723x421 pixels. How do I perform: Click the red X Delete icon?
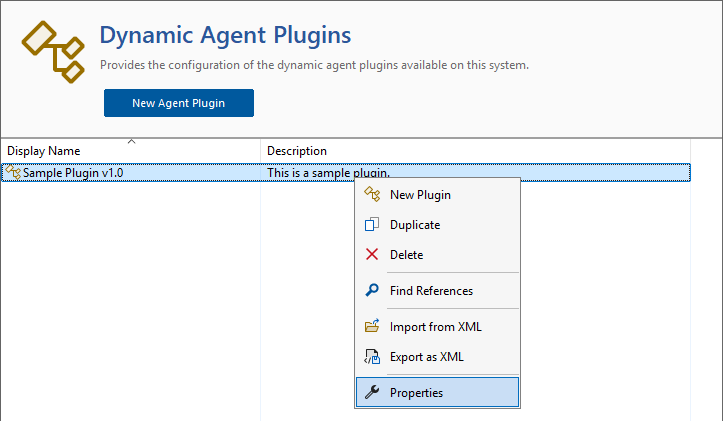point(372,255)
